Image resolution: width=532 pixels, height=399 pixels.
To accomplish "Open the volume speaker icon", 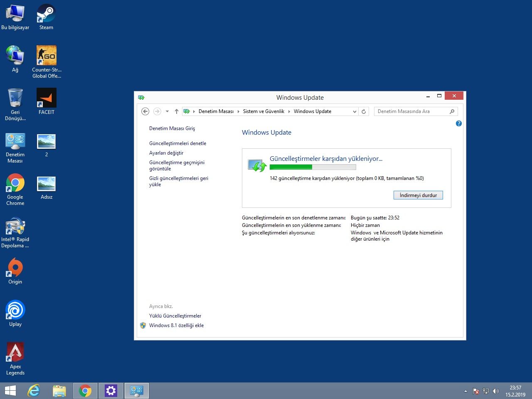I will coord(495,391).
